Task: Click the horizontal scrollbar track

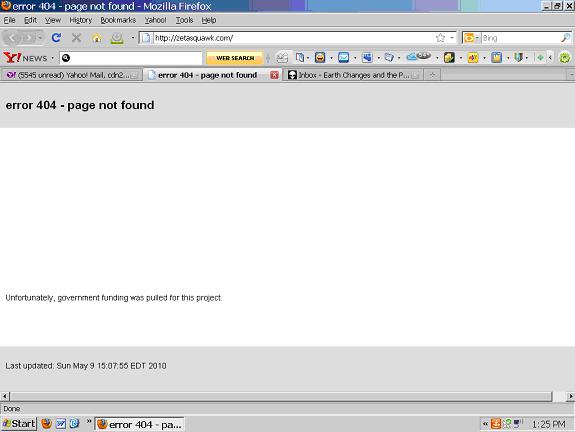Action: click(281, 396)
